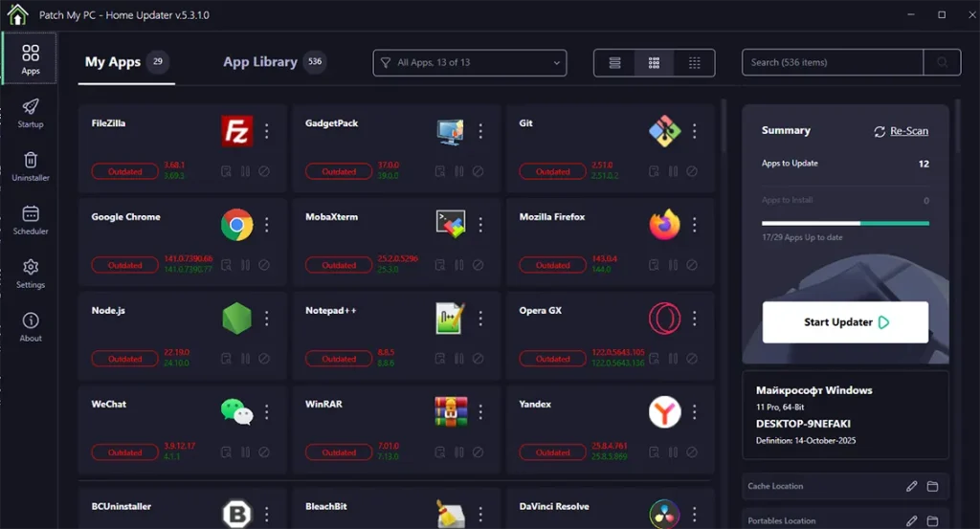Open the Scheduler sidebar icon
The width and height of the screenshot is (980, 529).
tap(31, 219)
